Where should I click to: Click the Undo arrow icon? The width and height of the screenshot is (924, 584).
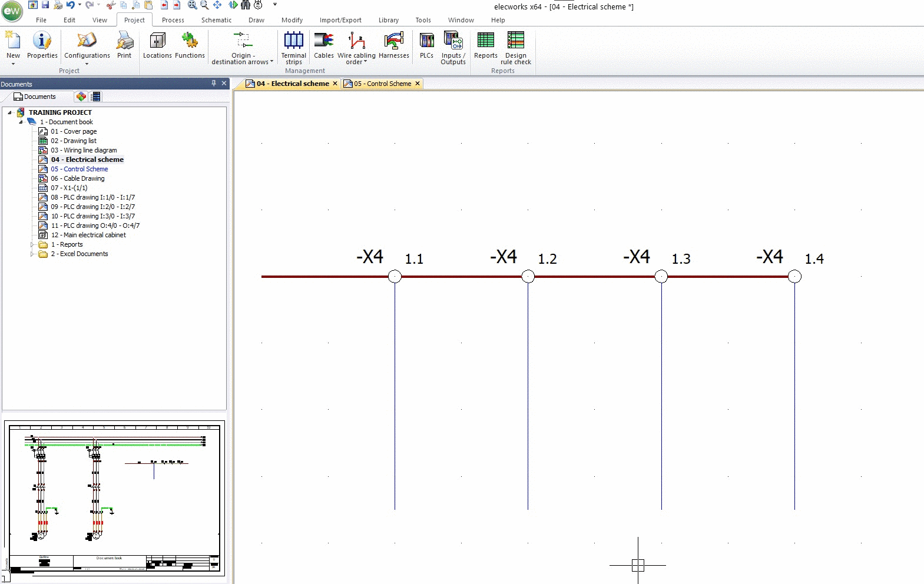coord(71,5)
